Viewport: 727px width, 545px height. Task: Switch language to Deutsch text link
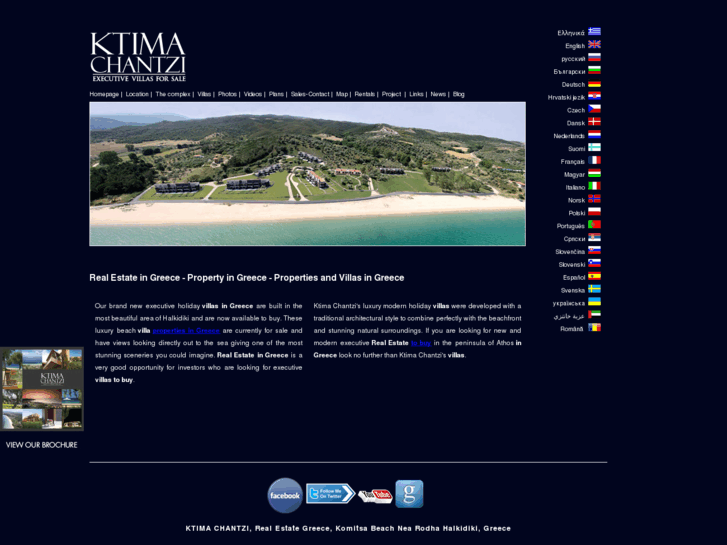574,84
